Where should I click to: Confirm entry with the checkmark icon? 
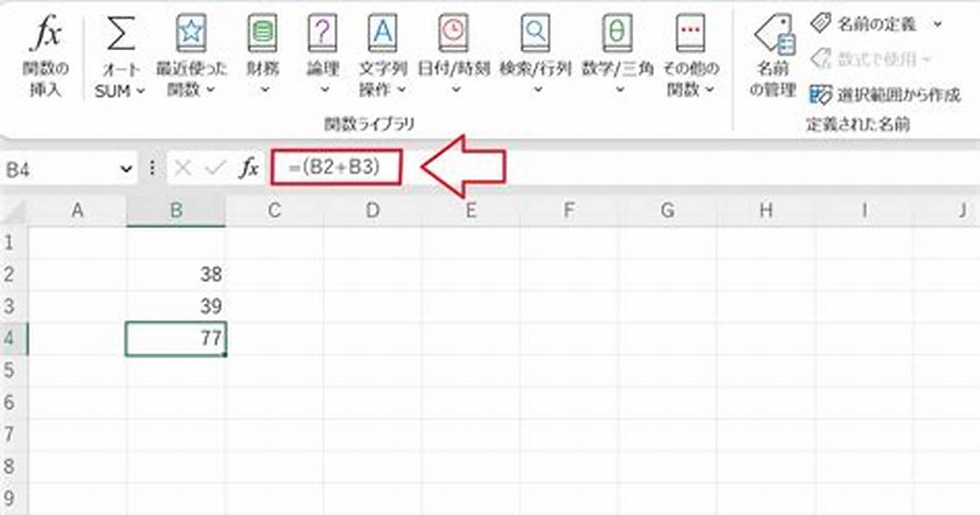[215, 168]
